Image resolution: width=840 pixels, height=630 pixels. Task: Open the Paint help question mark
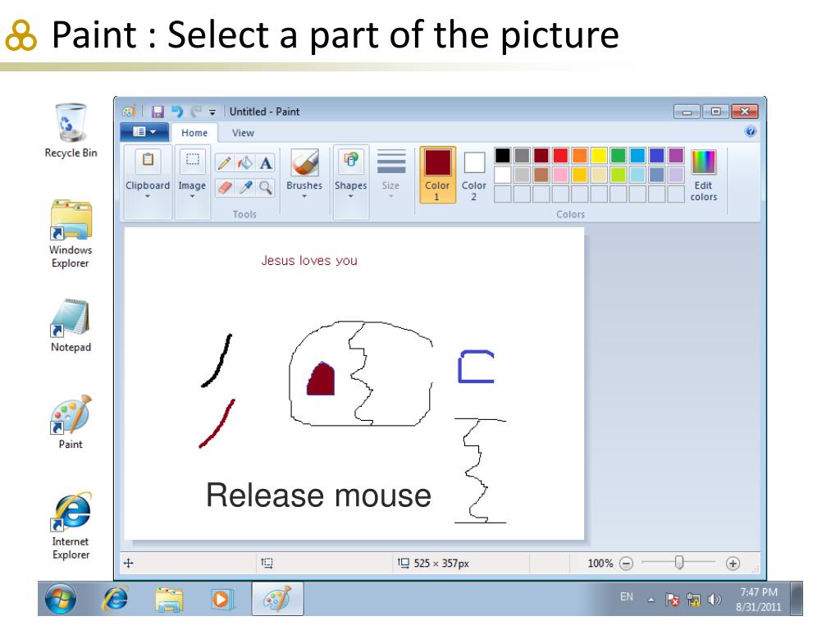(x=751, y=131)
